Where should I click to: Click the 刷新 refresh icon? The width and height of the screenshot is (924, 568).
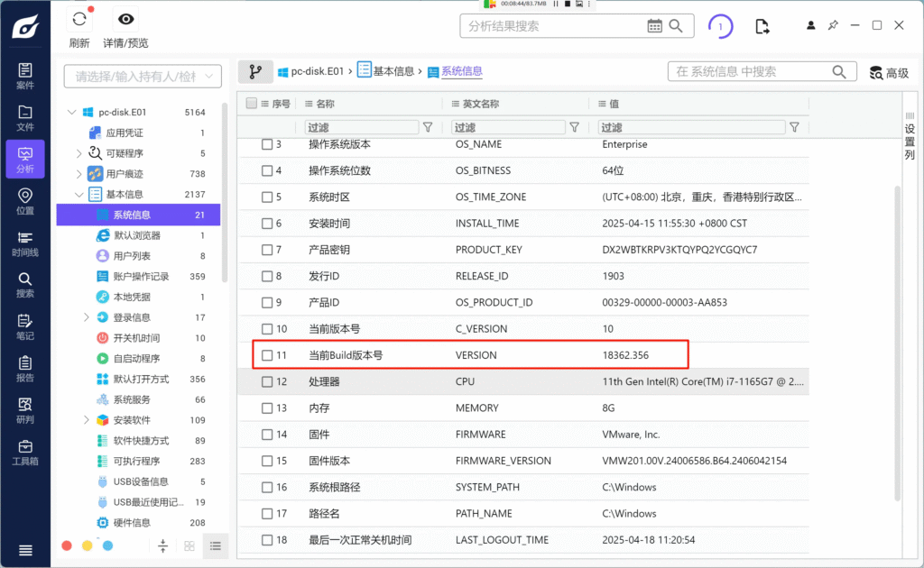coord(79,20)
